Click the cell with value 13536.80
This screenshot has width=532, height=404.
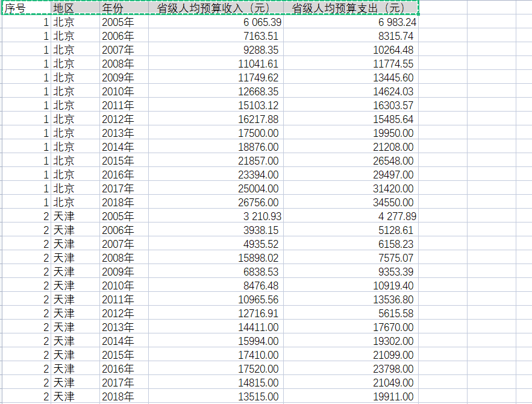coord(351,300)
